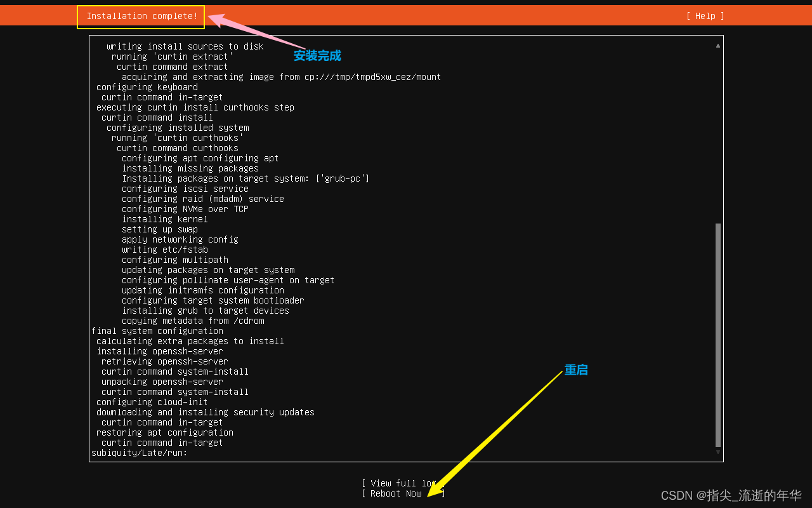Viewport: 812px width, 508px height.
Task: Click the "running 'curtin curthooks'" line
Action: tap(177, 138)
